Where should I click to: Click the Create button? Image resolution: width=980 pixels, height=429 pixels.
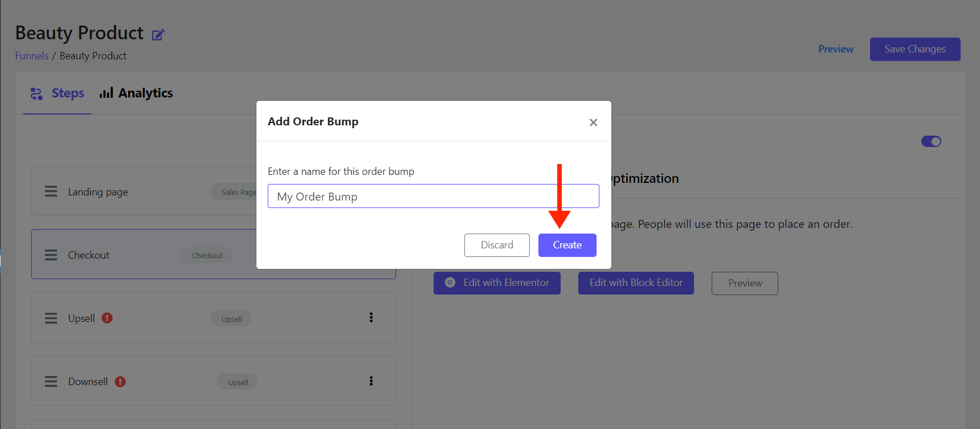click(567, 245)
